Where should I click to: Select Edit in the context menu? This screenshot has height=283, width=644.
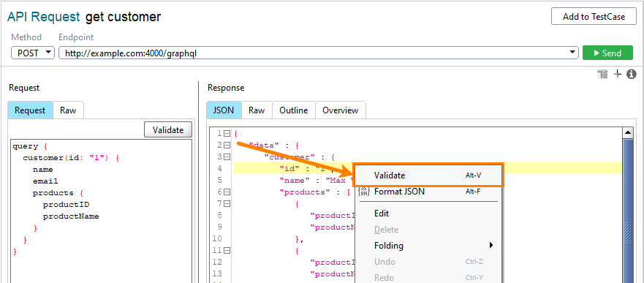point(382,214)
